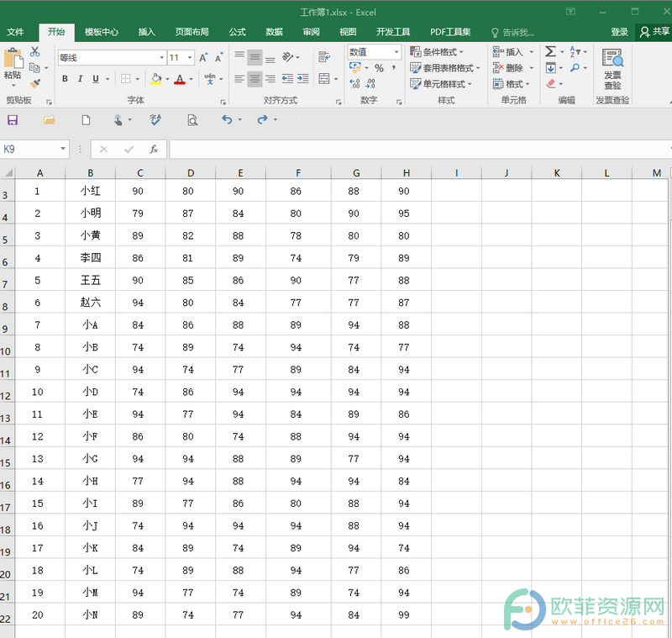Decrease font size with the small A icon
The width and height of the screenshot is (672, 638).
pyautogui.click(x=218, y=57)
